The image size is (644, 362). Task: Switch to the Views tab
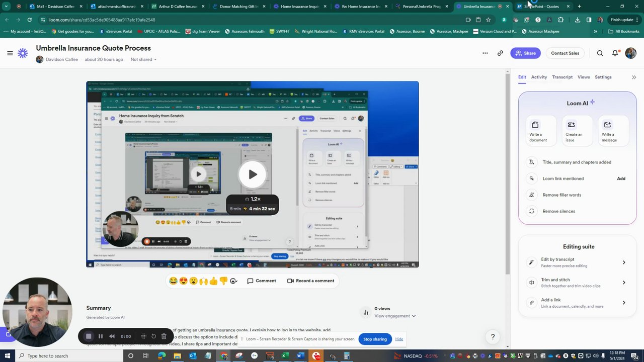click(x=584, y=77)
